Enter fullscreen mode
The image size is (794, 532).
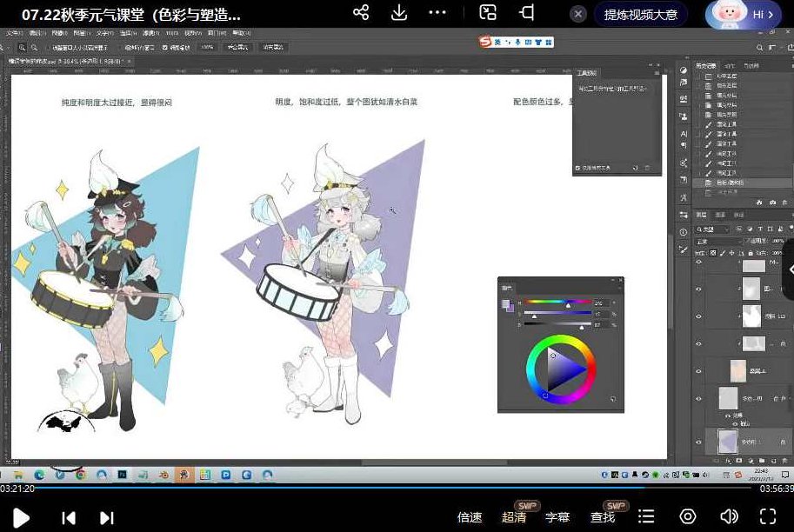click(x=767, y=516)
